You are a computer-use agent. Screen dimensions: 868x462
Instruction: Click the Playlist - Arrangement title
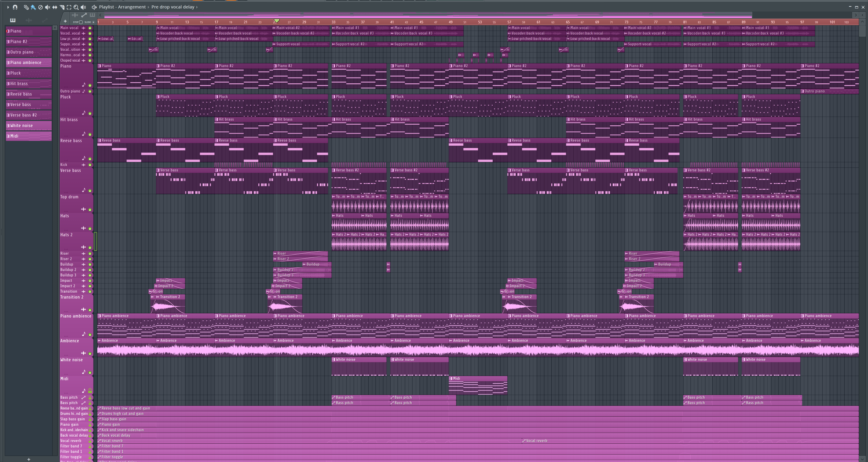coord(122,7)
